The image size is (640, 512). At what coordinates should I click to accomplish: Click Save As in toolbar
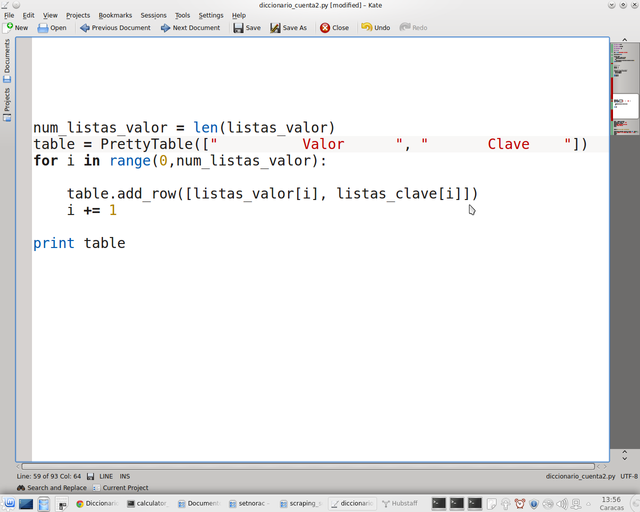click(x=289, y=28)
